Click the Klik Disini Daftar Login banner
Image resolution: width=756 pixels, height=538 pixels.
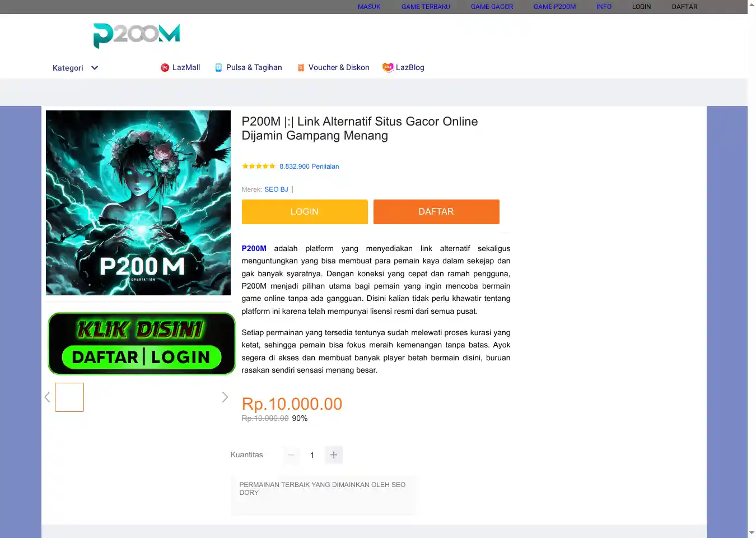click(x=142, y=344)
